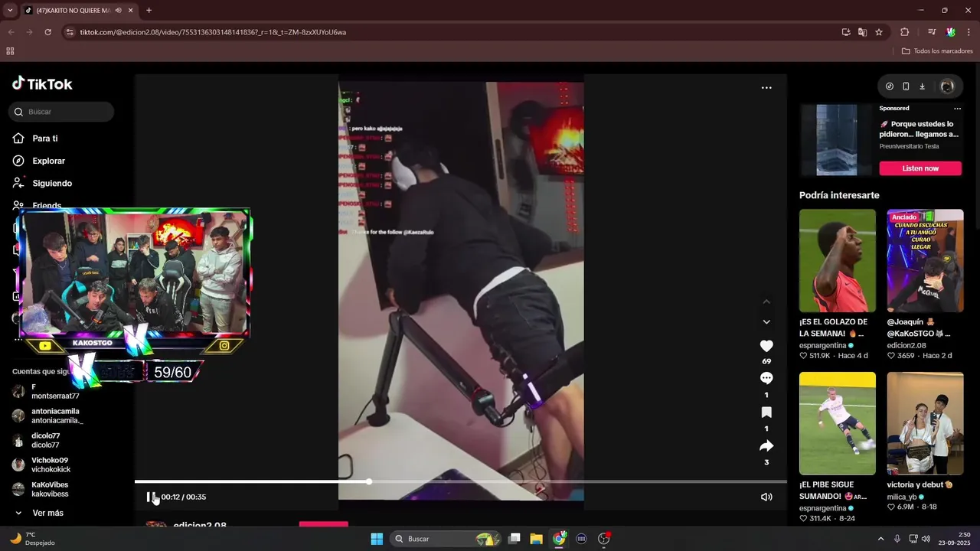980x551 pixels.
Task: Open comments via the speech bubble icon
Action: point(766,378)
